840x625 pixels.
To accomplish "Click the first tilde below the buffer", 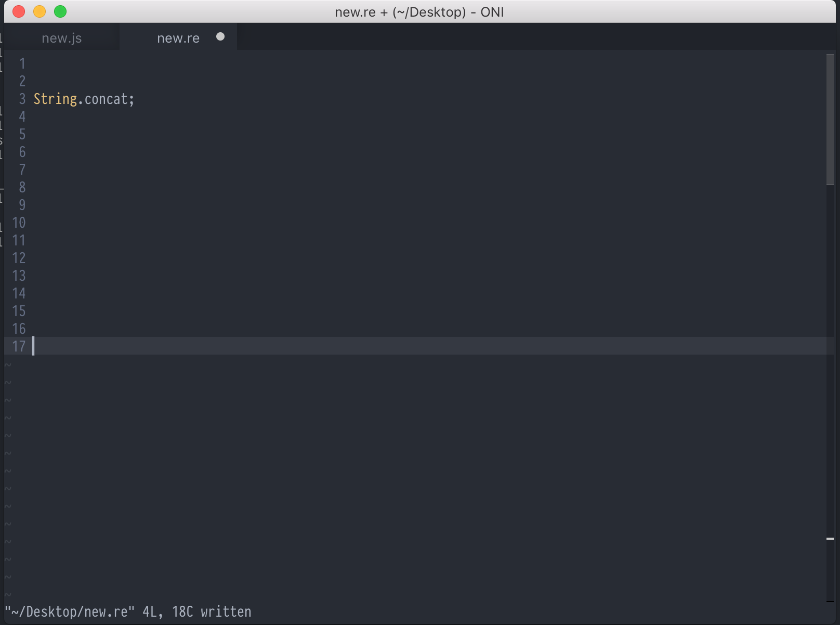I will [x=8, y=365].
